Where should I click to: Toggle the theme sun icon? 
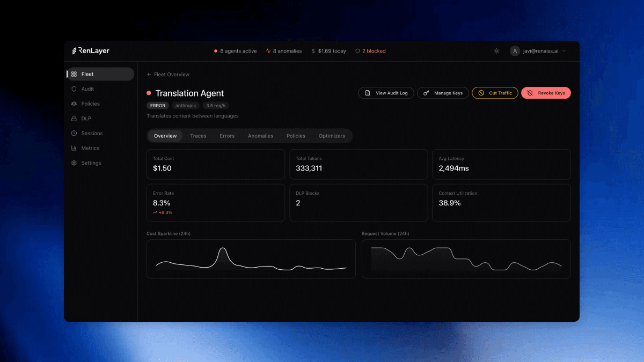(496, 50)
